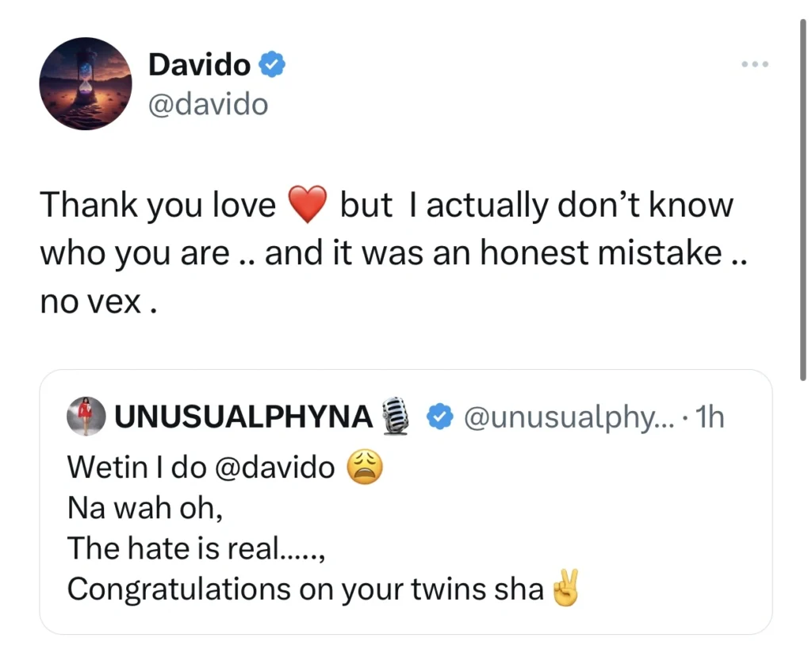The image size is (812, 665).
Task: Open the three-dot more options menu
Action: point(755,64)
